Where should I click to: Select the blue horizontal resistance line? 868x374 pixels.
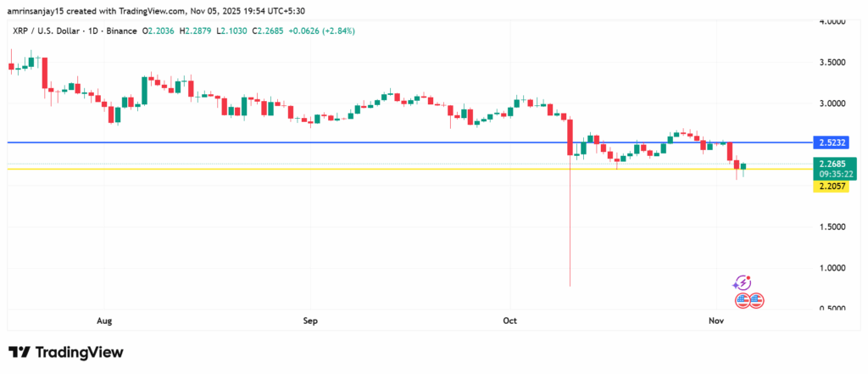click(339, 142)
